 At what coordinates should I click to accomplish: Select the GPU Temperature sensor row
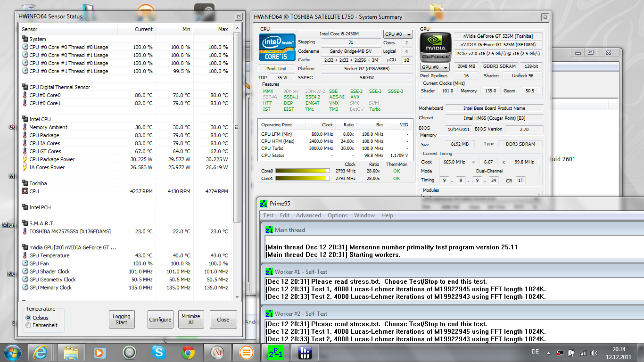(125, 255)
